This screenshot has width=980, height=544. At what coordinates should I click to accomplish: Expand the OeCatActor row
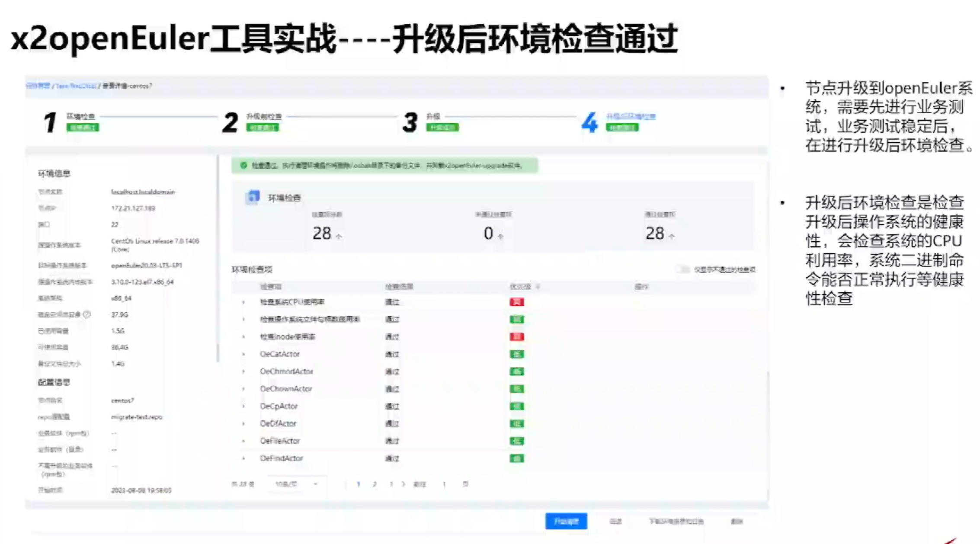pyautogui.click(x=243, y=354)
